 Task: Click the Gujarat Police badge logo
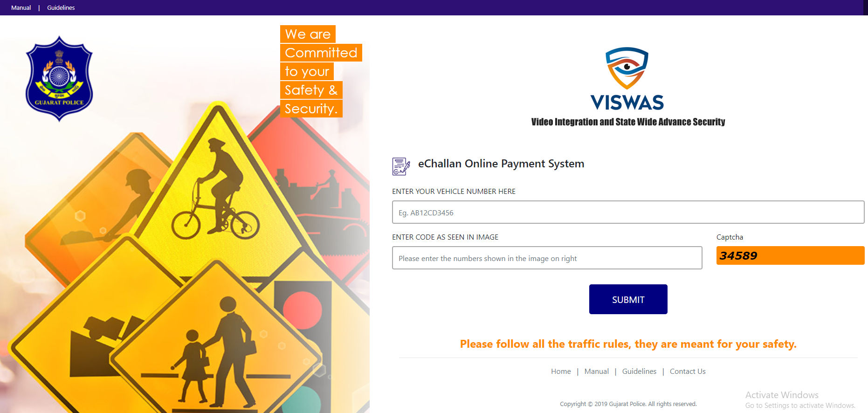59,79
